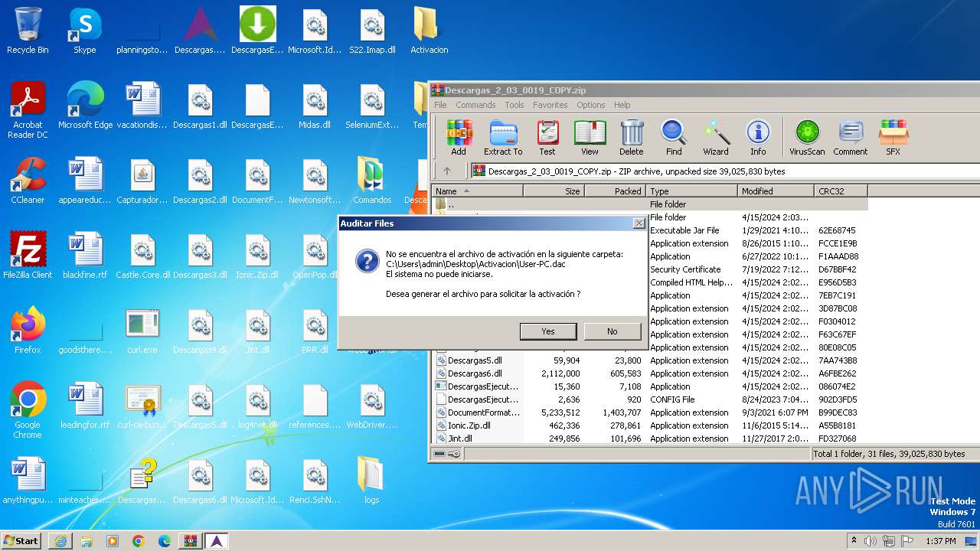Select the CCleaner desktop shortcut

pyautogui.click(x=28, y=181)
